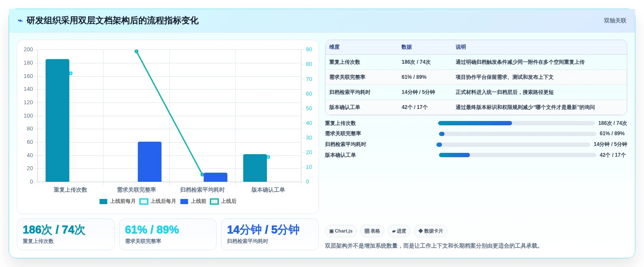Click the x-axis label 需求关联完整率

click(x=136, y=190)
